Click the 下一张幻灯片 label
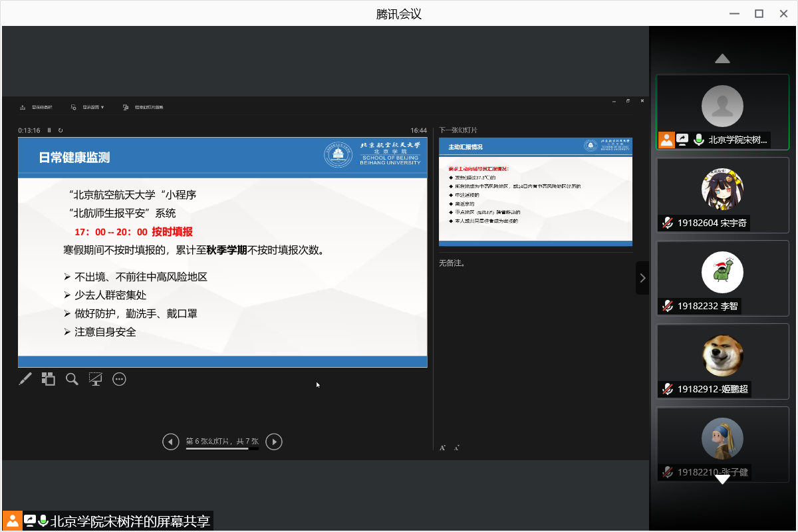This screenshot has height=532, width=798. (458, 130)
